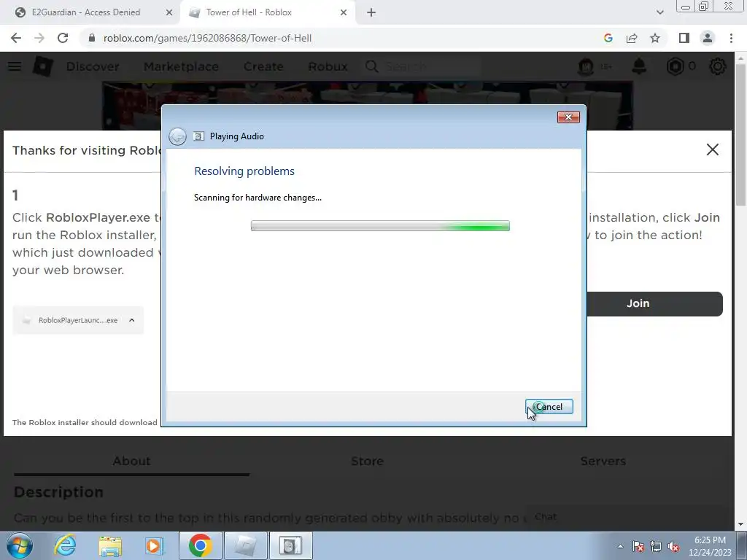Click the page vertical scrollbar

tap(741, 134)
